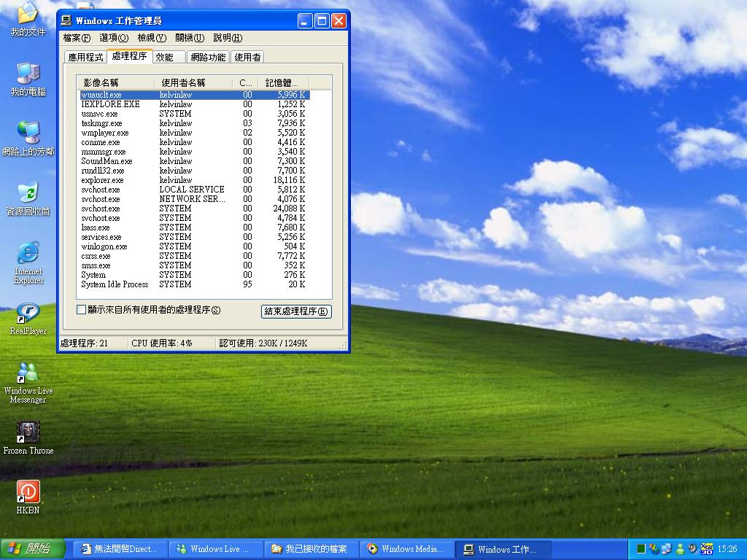Open the 我的文件 desktop icon
747x560 pixels.
point(28,15)
